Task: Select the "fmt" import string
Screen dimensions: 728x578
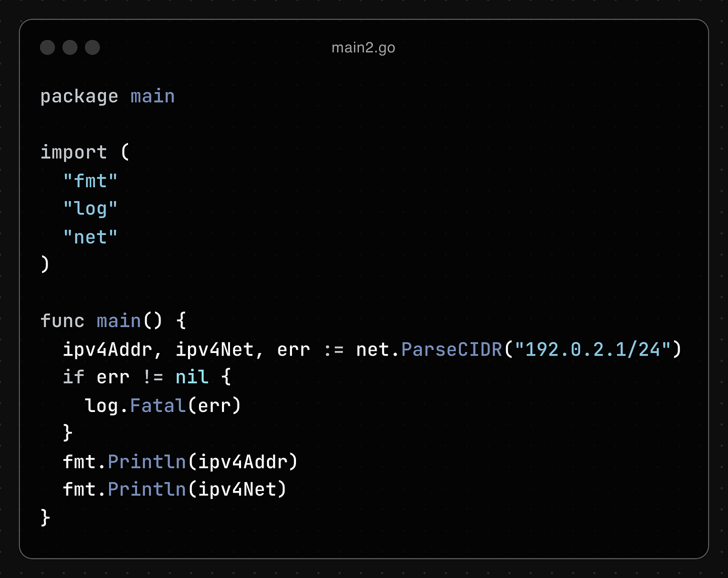Action: 90,180
